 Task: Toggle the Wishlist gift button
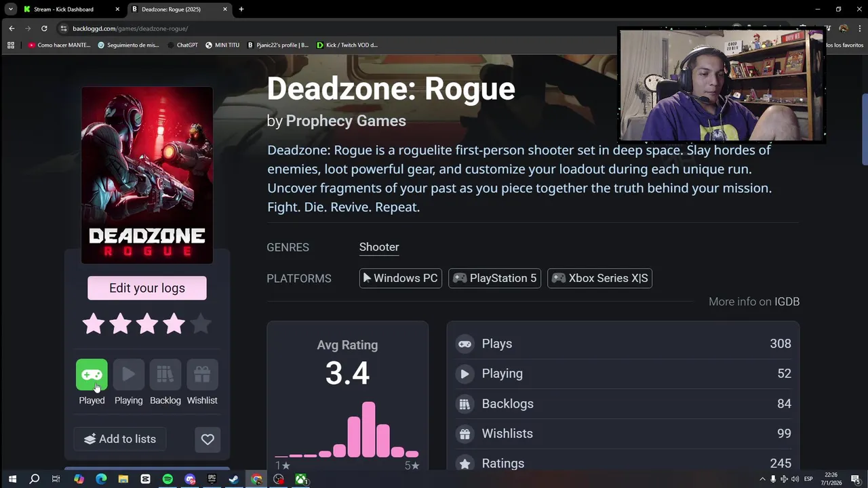(x=202, y=375)
